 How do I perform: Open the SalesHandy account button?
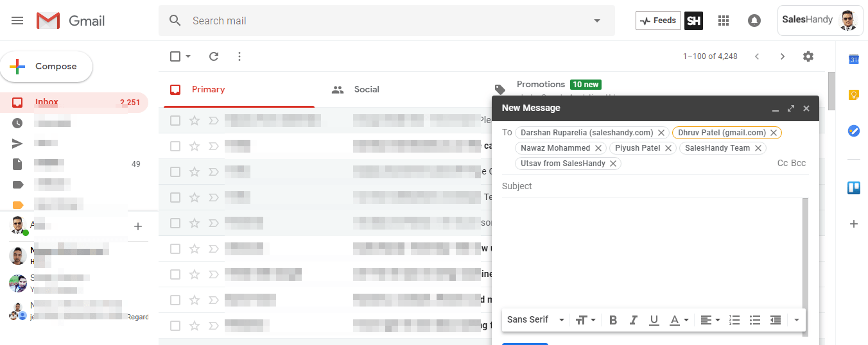pyautogui.click(x=820, y=21)
